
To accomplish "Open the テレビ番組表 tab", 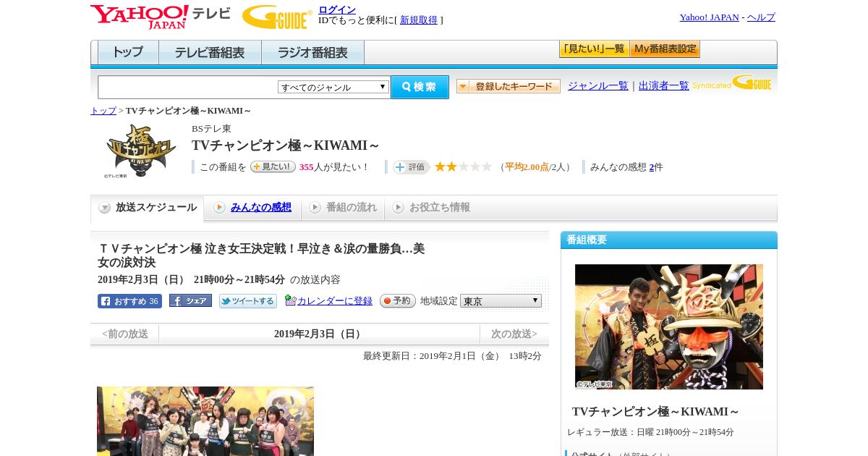I will 210,53.
